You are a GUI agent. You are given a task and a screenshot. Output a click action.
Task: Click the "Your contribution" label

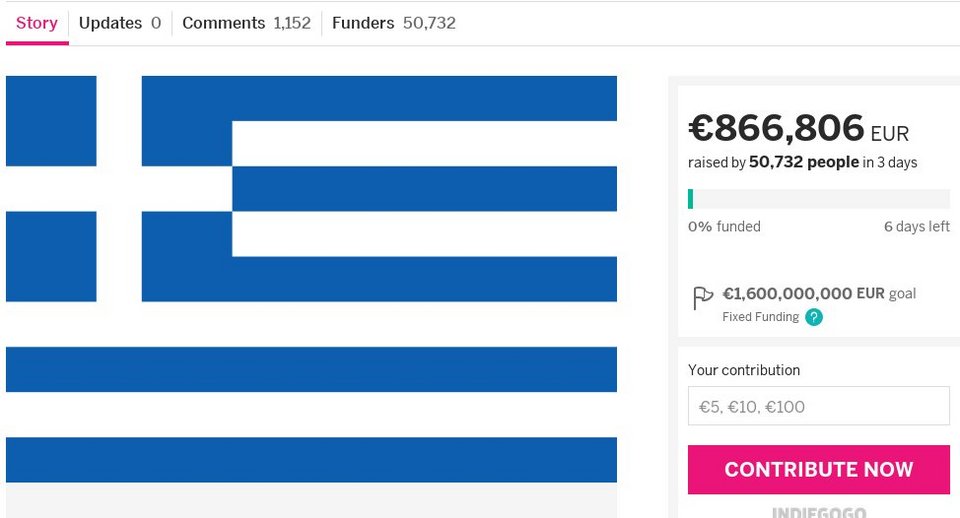point(744,370)
